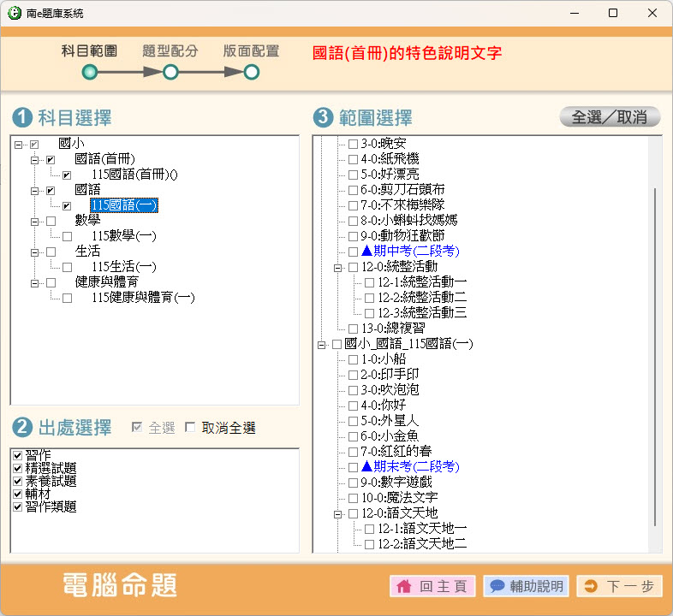Viewport: 673px width, 616px height.
Task: Check range 8-0:小蝌蚪找媽媽
Action: tap(353, 222)
